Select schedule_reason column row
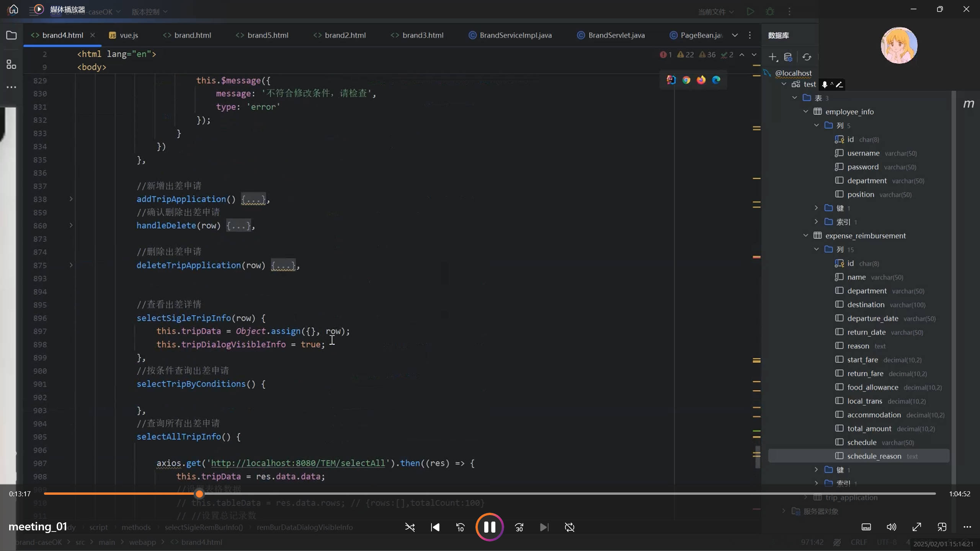Screen dimensions: 980x551 pyautogui.click(x=859, y=456)
